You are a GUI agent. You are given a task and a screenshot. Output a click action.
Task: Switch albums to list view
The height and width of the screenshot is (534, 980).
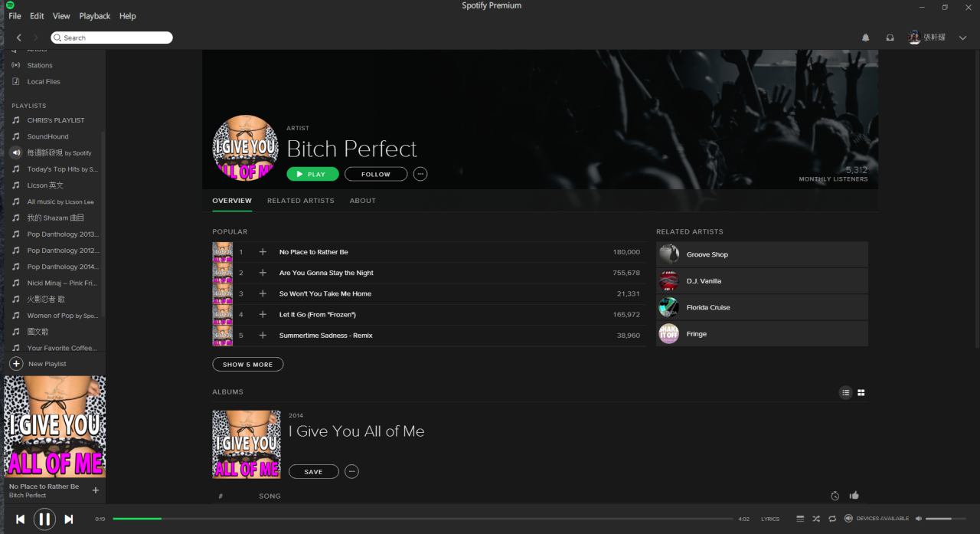coord(846,392)
